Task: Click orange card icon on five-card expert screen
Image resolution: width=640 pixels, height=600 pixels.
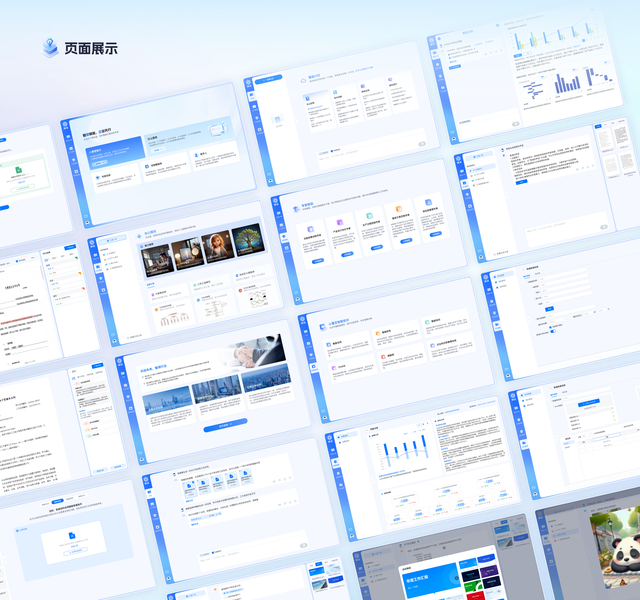Action: point(398,209)
